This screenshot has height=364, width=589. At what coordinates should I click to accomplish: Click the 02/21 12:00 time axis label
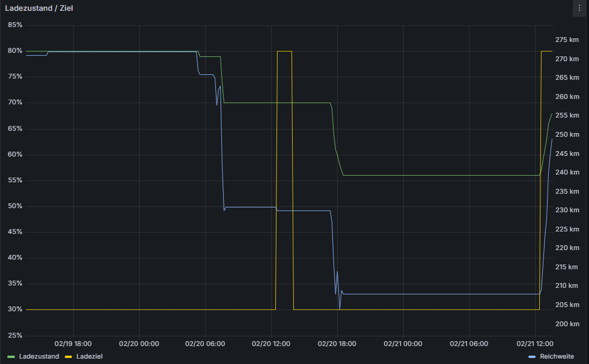point(535,344)
